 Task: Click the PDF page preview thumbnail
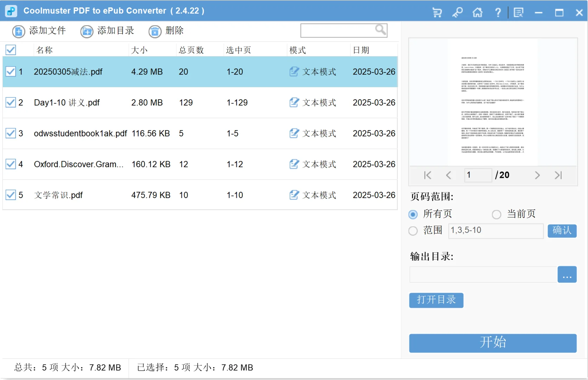[x=493, y=102]
